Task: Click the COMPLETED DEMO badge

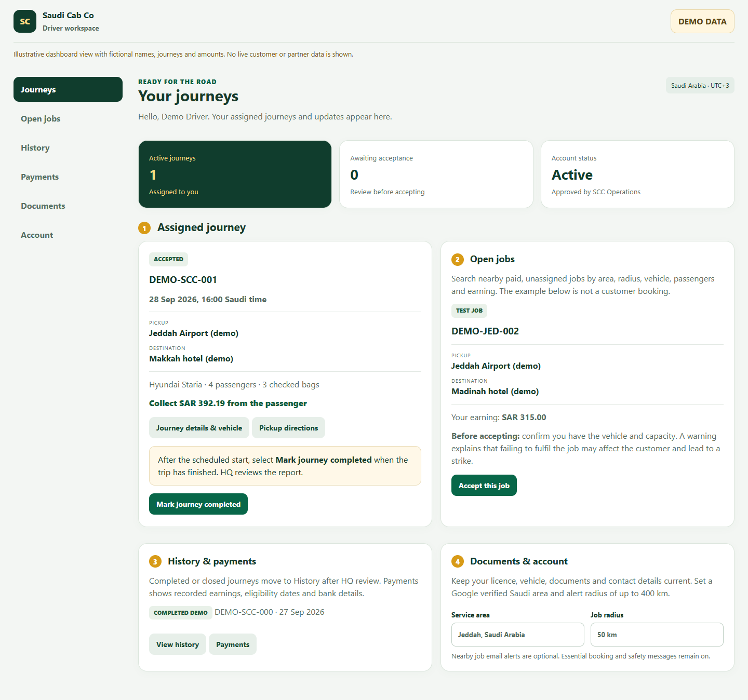Action: [181, 613]
